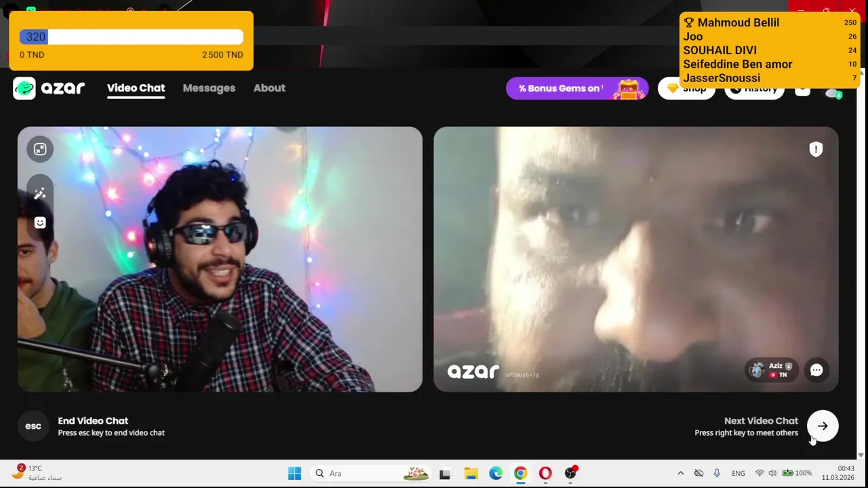The width and height of the screenshot is (868, 488).
Task: Click the Bonus Gems promotion banner
Action: (577, 88)
